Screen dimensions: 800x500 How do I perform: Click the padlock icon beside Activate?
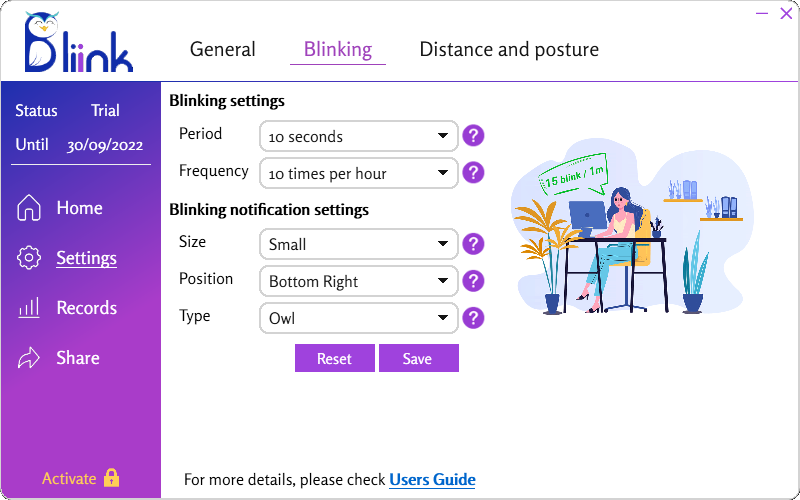coord(111,478)
